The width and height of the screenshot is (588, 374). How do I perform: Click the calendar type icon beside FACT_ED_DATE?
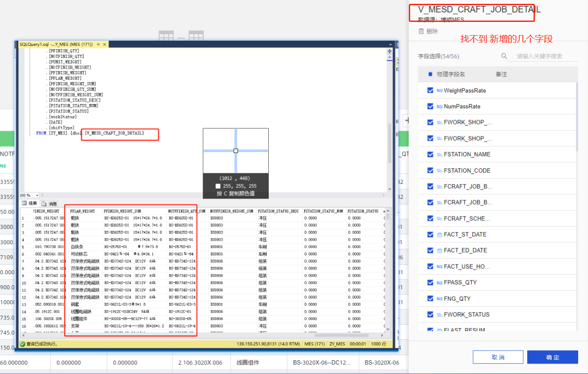coord(439,250)
